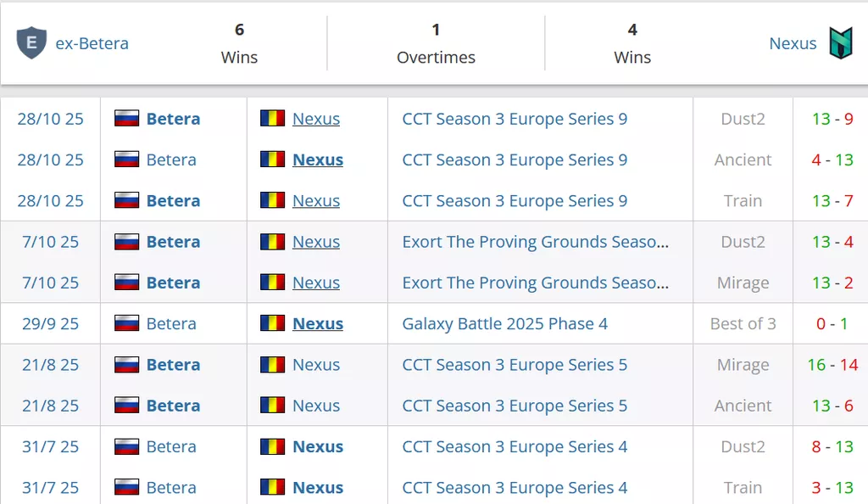
Task: Click Russian flag in 31/7 Dust2 row
Action: click(x=126, y=446)
